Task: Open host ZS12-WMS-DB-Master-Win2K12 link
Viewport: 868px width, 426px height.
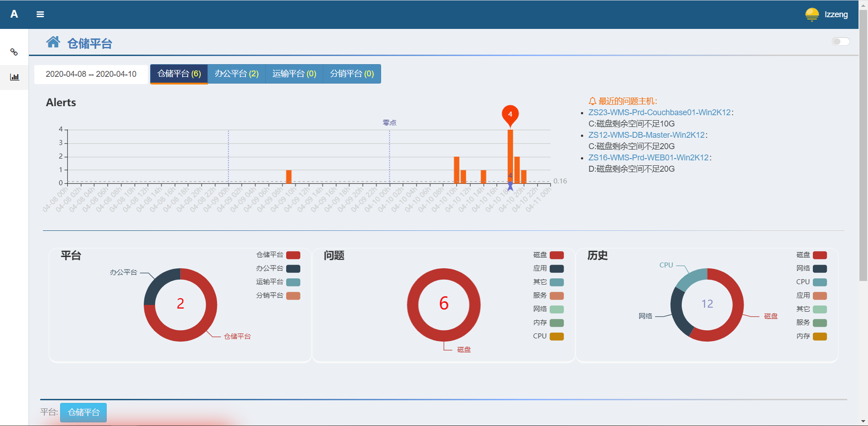Action: 646,135
